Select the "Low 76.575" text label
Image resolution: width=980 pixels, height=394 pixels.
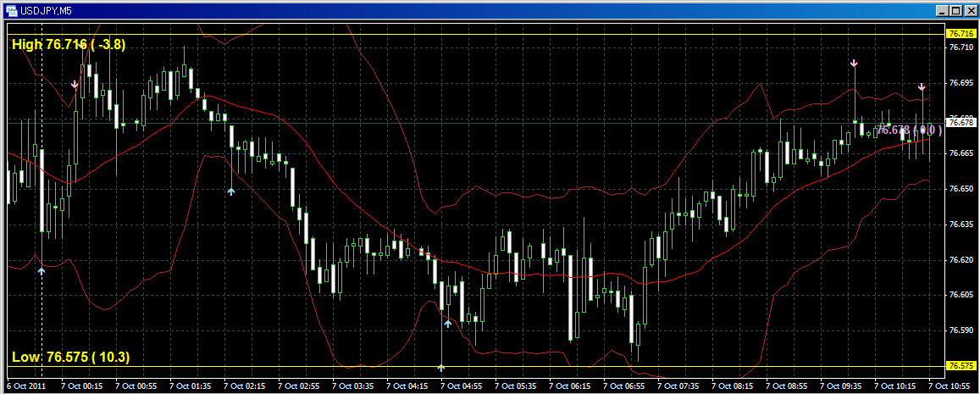click(70, 357)
